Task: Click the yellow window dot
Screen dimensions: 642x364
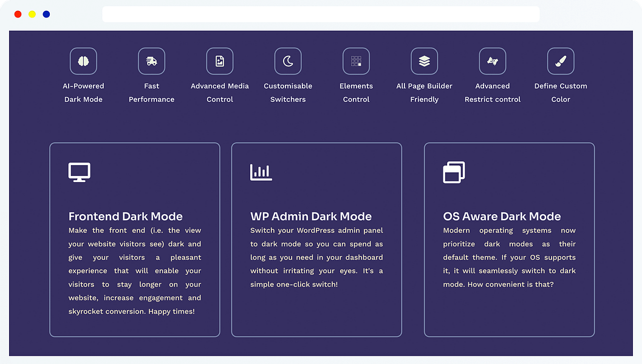Action: point(32,15)
